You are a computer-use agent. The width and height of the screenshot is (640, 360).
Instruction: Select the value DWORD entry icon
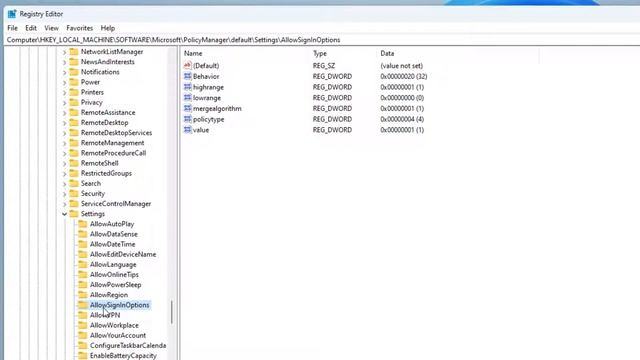187,130
